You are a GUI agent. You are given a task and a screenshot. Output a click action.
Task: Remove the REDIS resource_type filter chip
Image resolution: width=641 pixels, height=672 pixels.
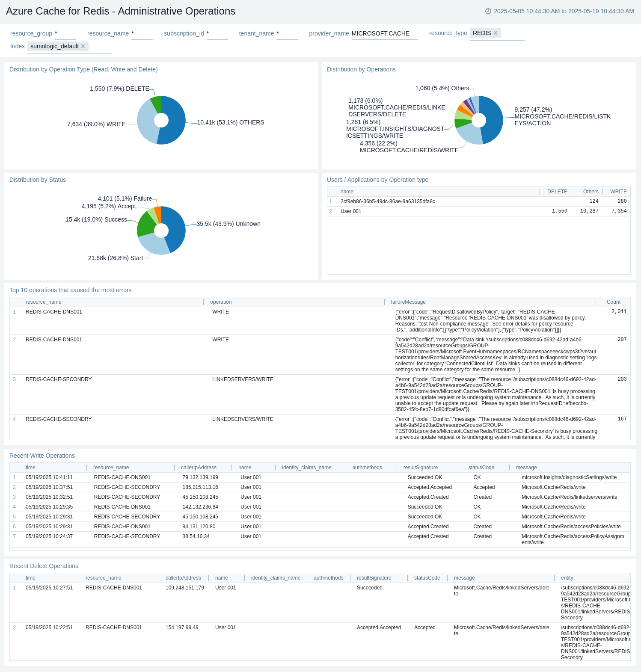(496, 33)
